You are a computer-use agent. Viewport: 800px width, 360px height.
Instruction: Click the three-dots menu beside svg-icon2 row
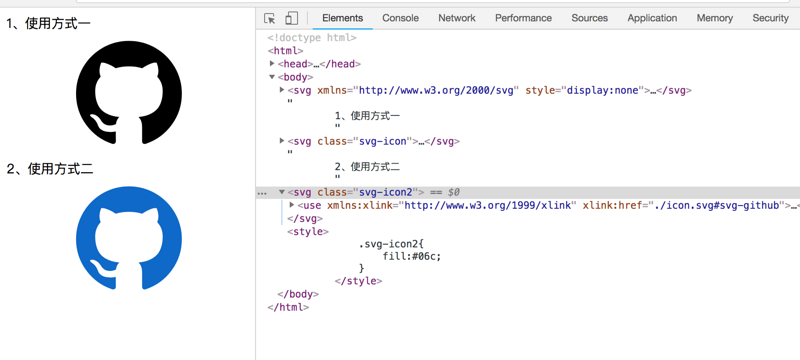click(262, 193)
